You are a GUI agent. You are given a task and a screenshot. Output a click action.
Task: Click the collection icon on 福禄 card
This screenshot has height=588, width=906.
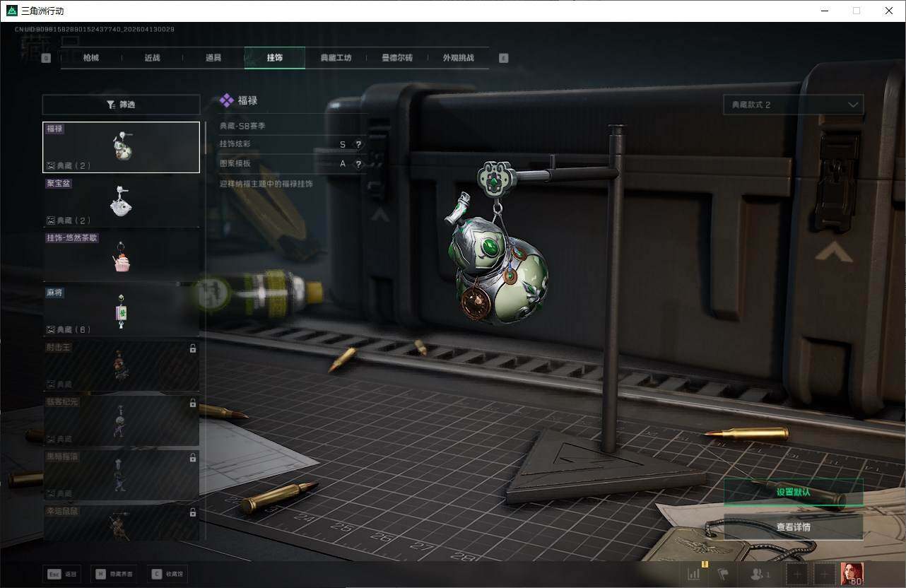(x=51, y=165)
